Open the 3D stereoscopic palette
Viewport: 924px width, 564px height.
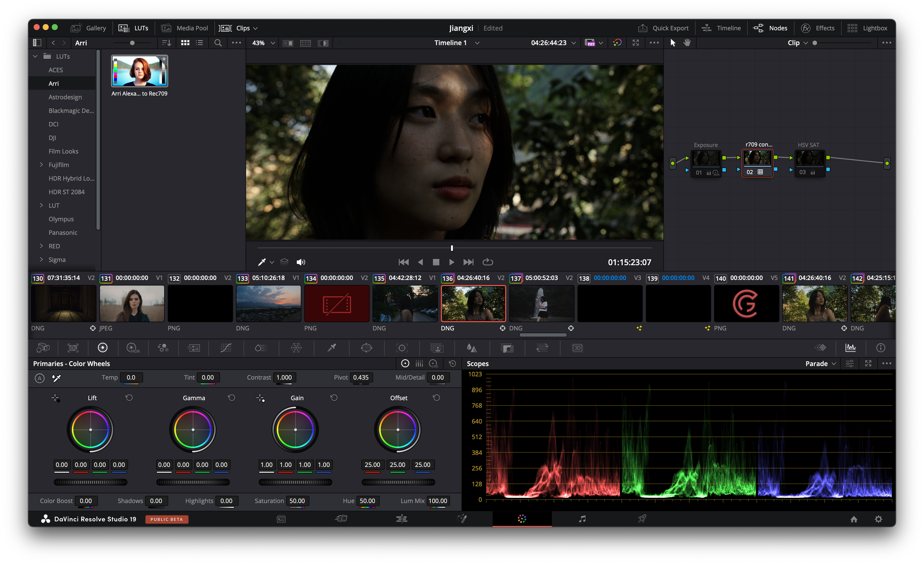[577, 348]
